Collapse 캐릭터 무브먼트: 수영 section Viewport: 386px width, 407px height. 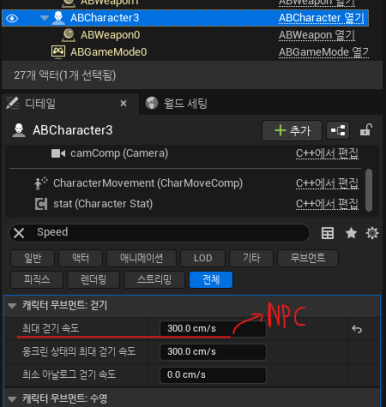(x=12, y=399)
